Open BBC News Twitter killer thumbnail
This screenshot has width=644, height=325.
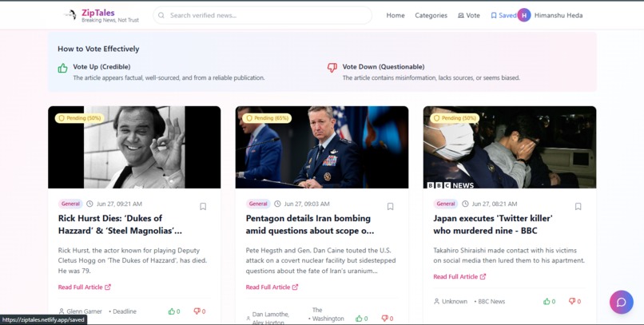(x=510, y=147)
